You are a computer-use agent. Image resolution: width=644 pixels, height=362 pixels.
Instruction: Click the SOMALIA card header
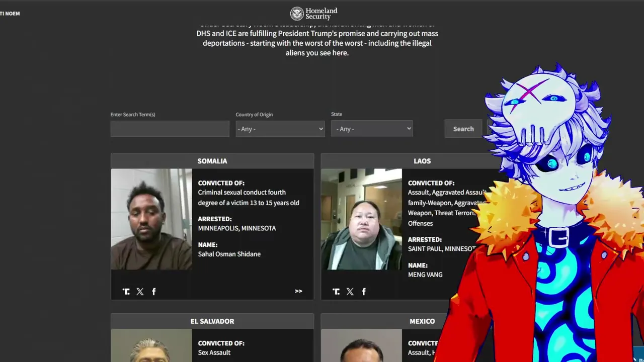(212, 161)
